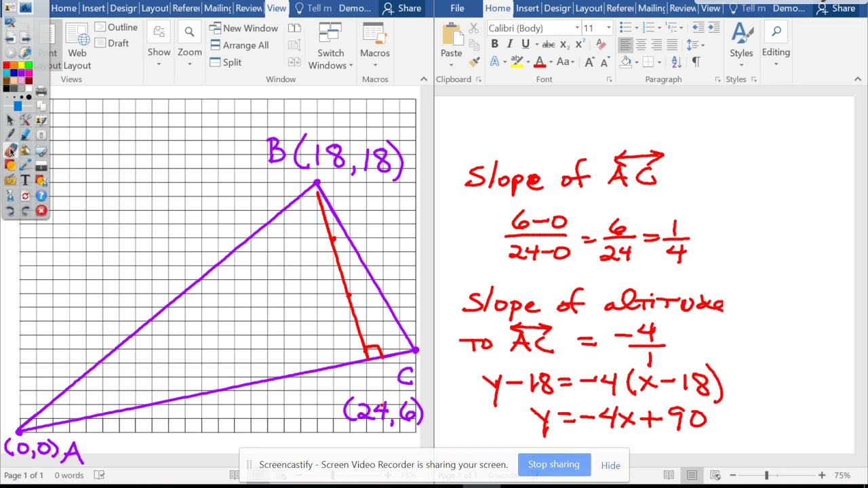Select the pen tool in floating toolbar
The height and width of the screenshot is (488, 868).
(10, 135)
